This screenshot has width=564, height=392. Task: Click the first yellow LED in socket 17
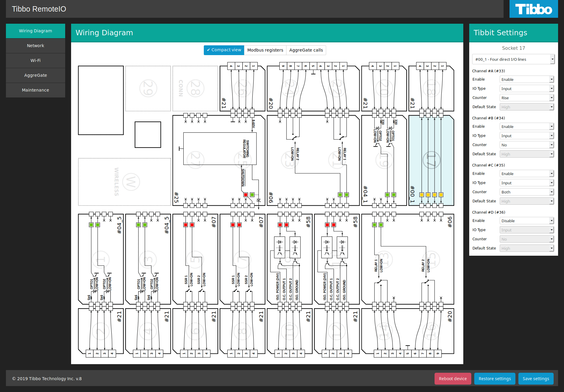[x=422, y=195]
